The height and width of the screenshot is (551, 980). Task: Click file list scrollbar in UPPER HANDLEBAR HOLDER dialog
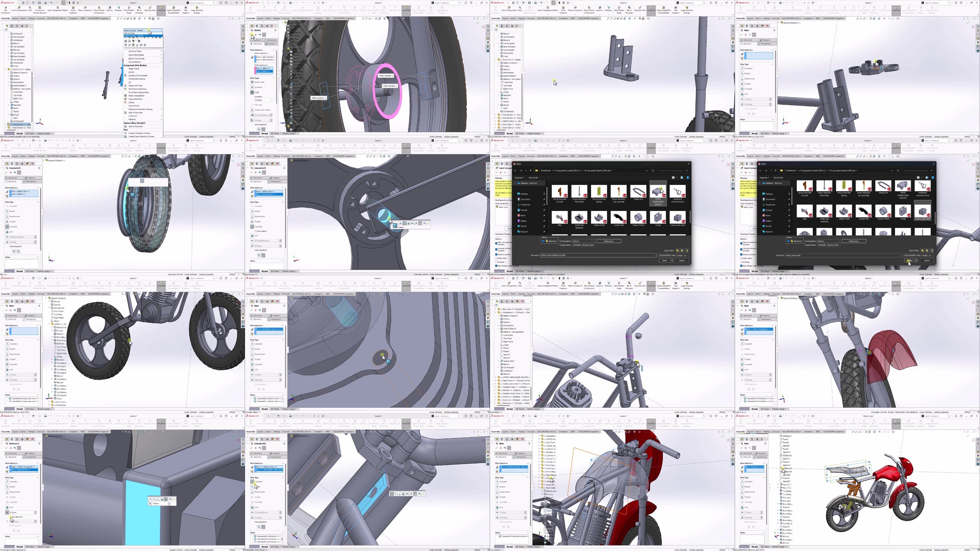(x=690, y=217)
